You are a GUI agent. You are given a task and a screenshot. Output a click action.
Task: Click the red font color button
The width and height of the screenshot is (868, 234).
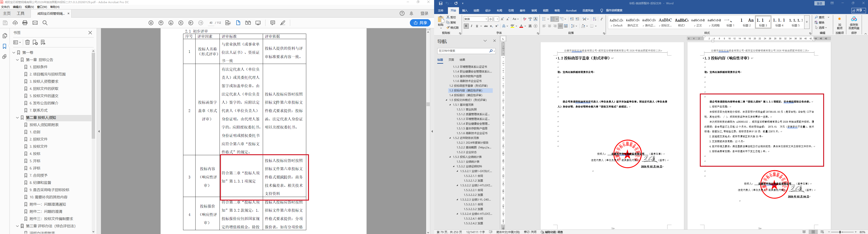pyautogui.click(x=521, y=26)
